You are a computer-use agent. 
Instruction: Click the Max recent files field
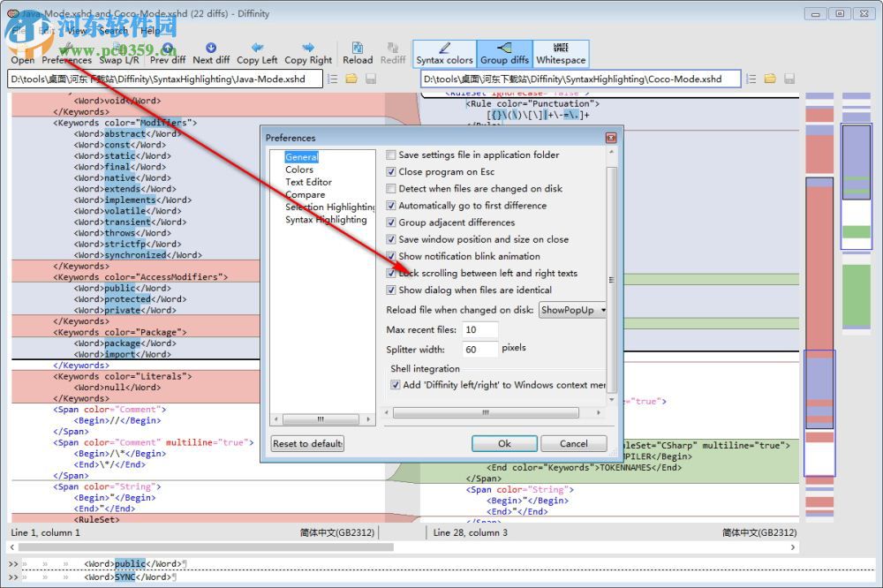click(479, 329)
